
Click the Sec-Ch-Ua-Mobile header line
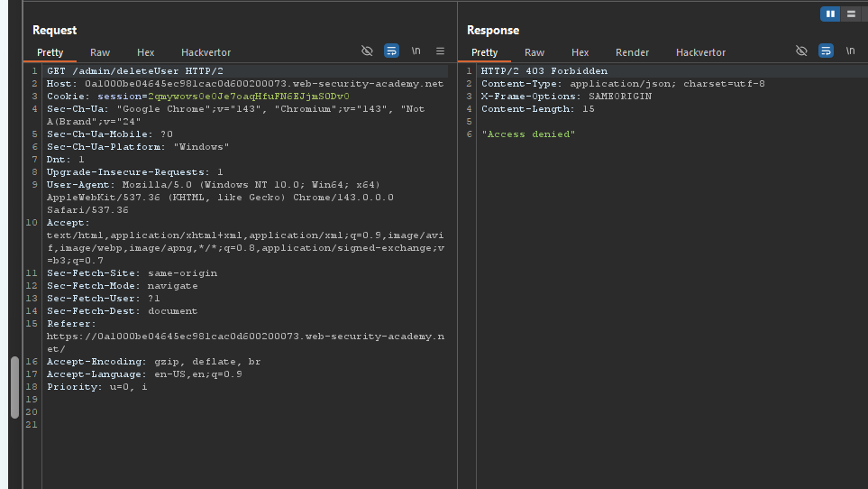tap(110, 134)
